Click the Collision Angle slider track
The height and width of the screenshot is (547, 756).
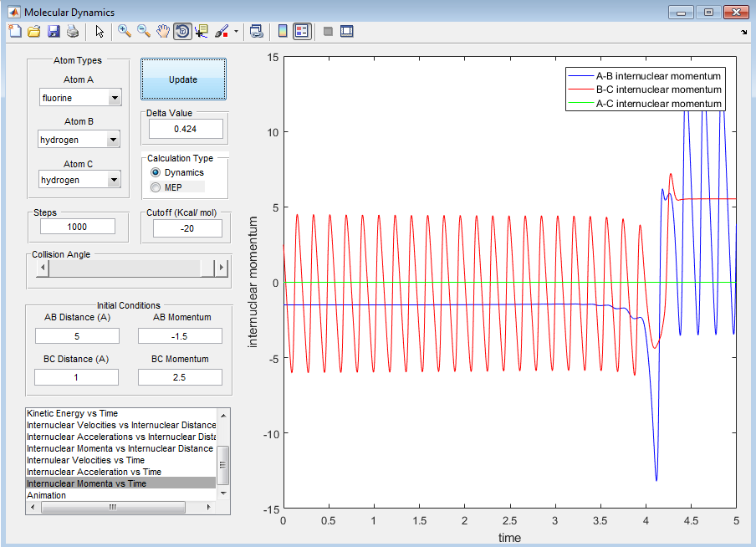(x=125, y=268)
